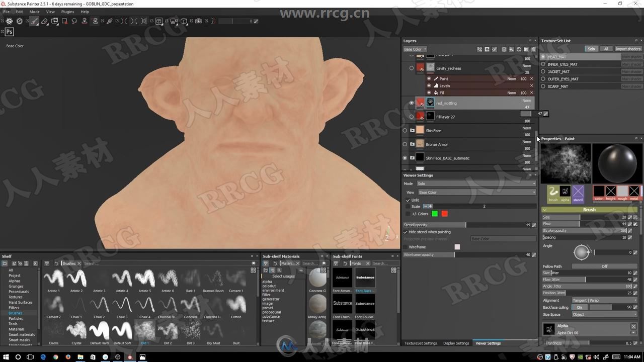The height and width of the screenshot is (362, 644).
Task: Select JACKET_MAT texture set radio button
Action: click(x=543, y=71)
